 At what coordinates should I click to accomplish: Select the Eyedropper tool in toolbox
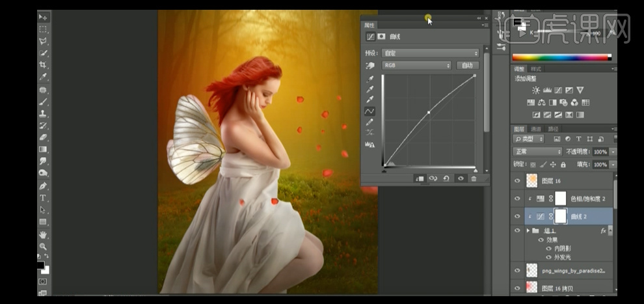point(43,77)
